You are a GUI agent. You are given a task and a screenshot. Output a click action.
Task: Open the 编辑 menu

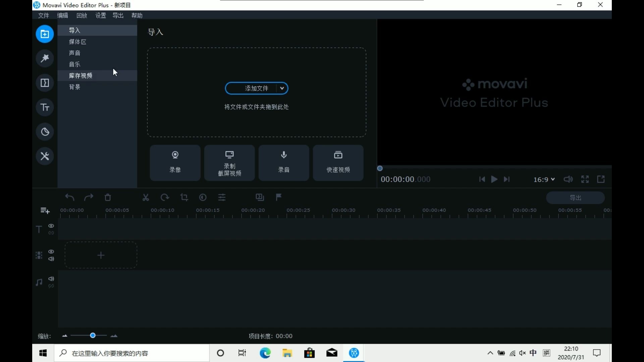63,15
